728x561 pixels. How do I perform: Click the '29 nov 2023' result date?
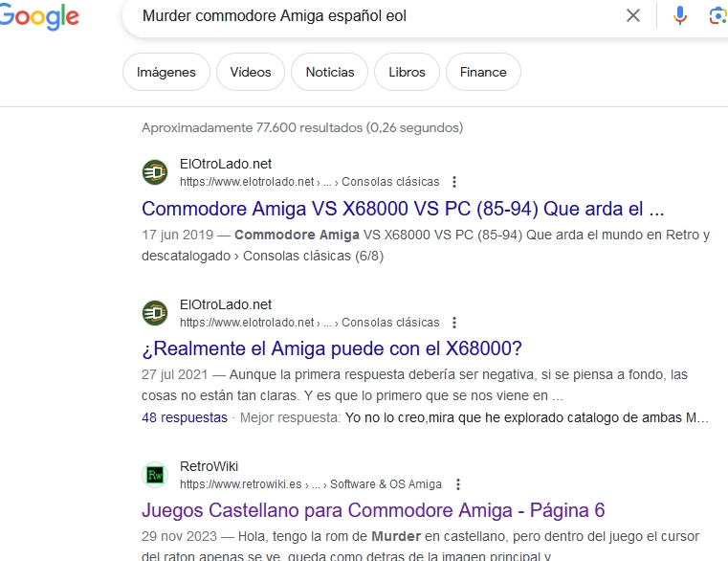(179, 536)
